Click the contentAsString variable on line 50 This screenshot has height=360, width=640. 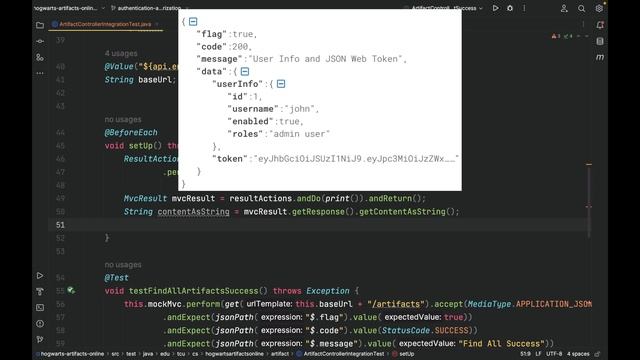pos(193,212)
